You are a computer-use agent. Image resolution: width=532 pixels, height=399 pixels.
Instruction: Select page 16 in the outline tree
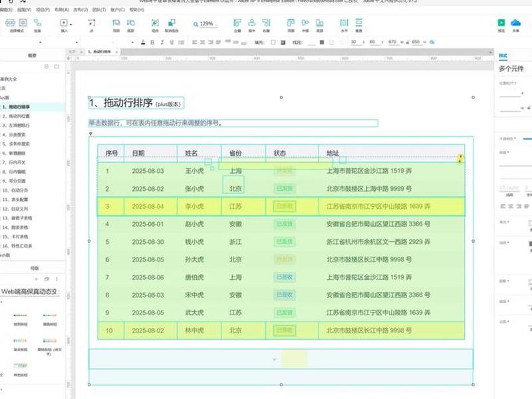coord(17,245)
